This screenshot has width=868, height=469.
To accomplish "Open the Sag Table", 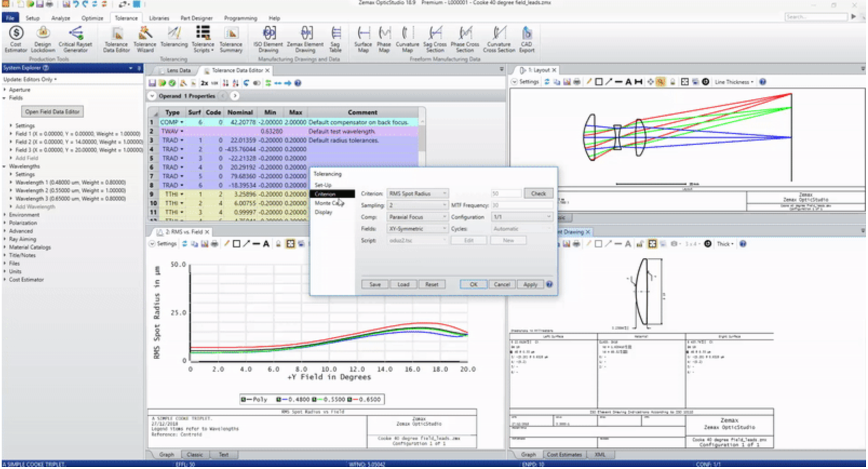I will (335, 39).
